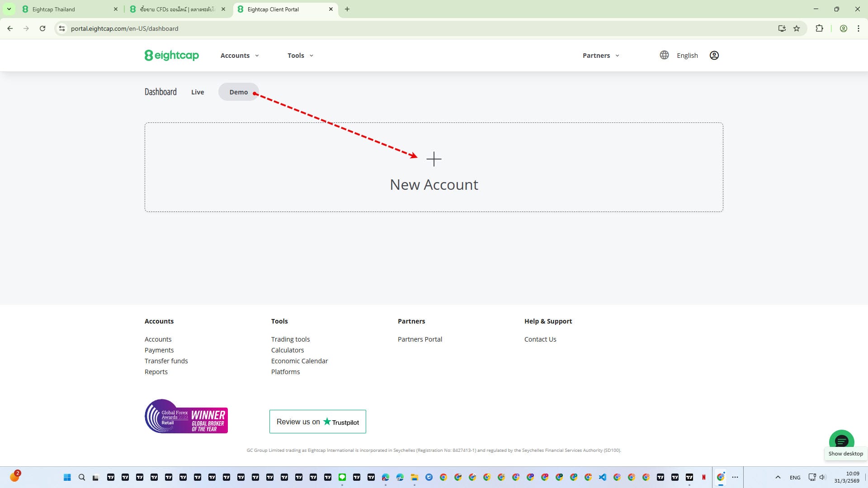Image resolution: width=868 pixels, height=488 pixels.
Task: Open Transfer funds footer link
Action: pyautogui.click(x=166, y=361)
